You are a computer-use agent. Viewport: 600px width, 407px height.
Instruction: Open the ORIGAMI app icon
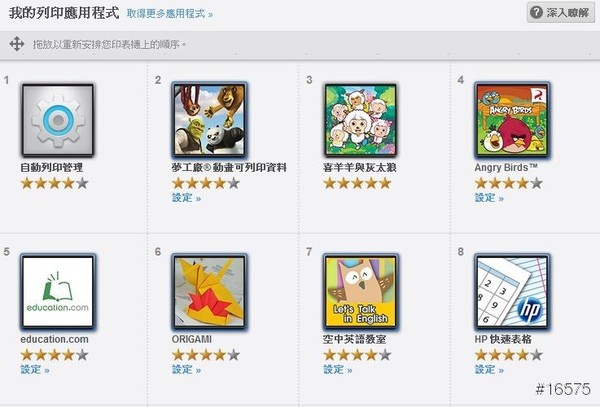click(x=209, y=292)
